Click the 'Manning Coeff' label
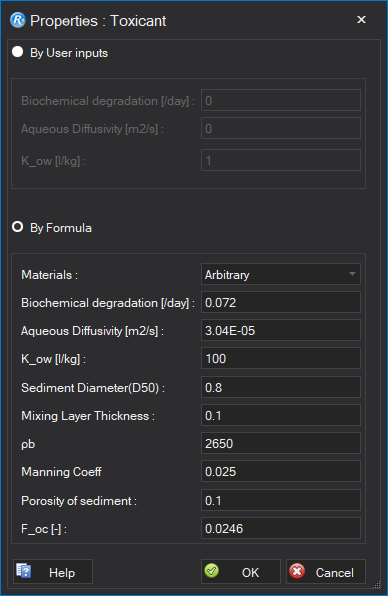Viewport: 388px width, 596px height. [x=61, y=472]
